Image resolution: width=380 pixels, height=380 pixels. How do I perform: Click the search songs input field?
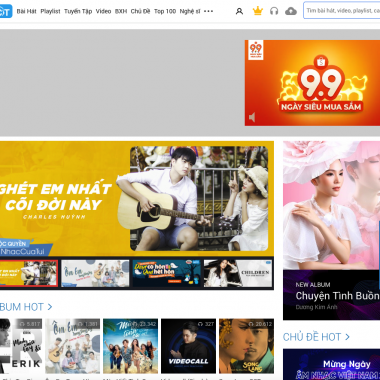[x=342, y=10]
